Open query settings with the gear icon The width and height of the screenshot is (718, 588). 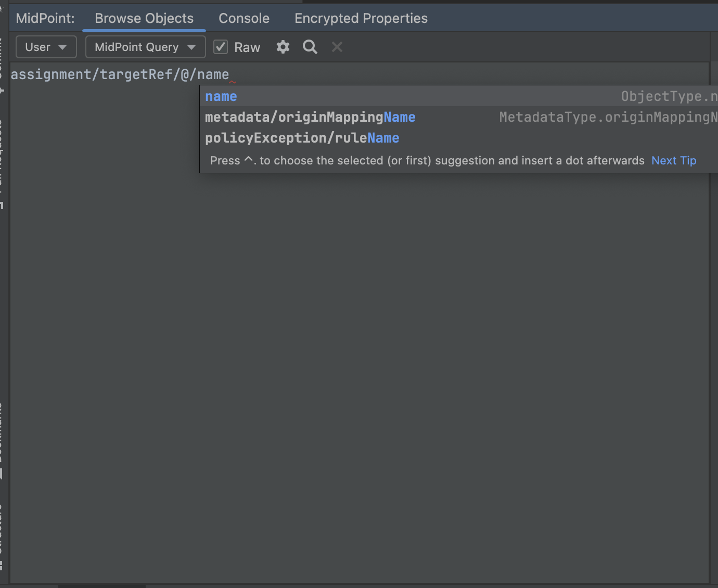coord(283,47)
